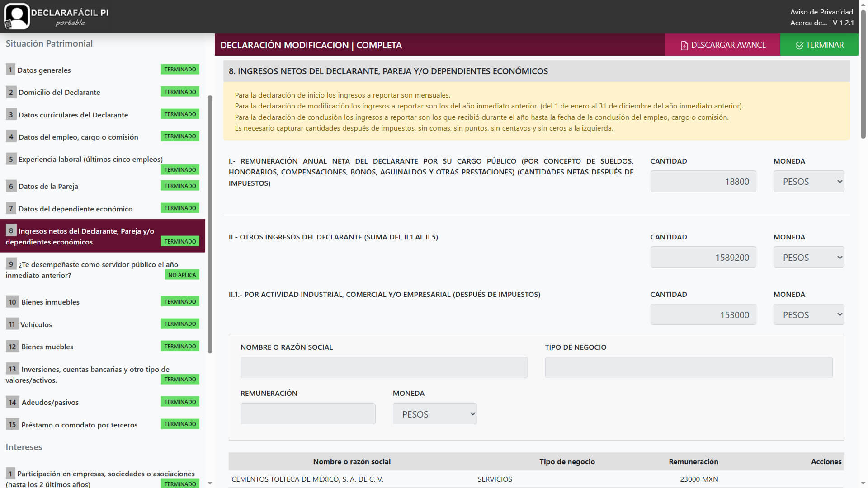Open MONEDA dropdown for otros ingresos

point(808,257)
